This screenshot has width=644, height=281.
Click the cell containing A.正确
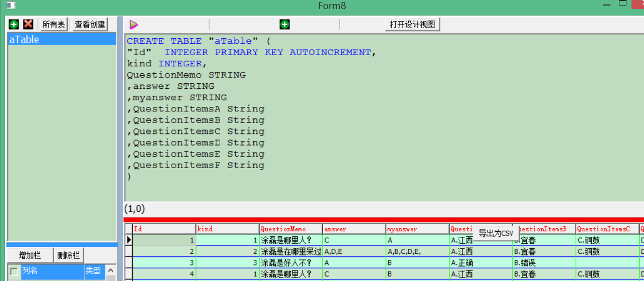(x=480, y=262)
